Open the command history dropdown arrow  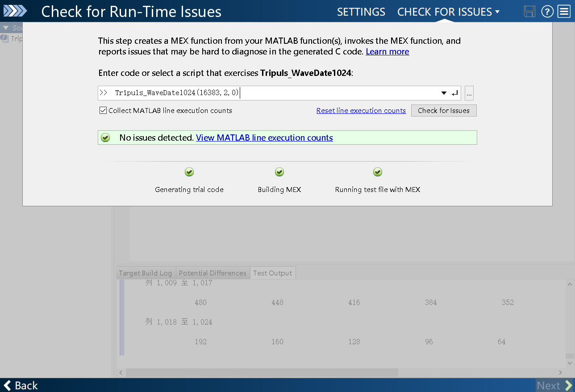[444, 93]
